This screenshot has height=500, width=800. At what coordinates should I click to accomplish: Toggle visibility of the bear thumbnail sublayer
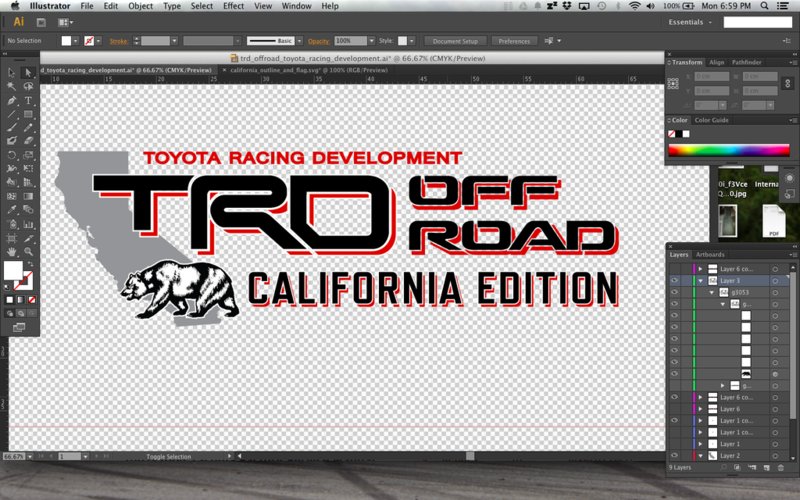(674, 374)
